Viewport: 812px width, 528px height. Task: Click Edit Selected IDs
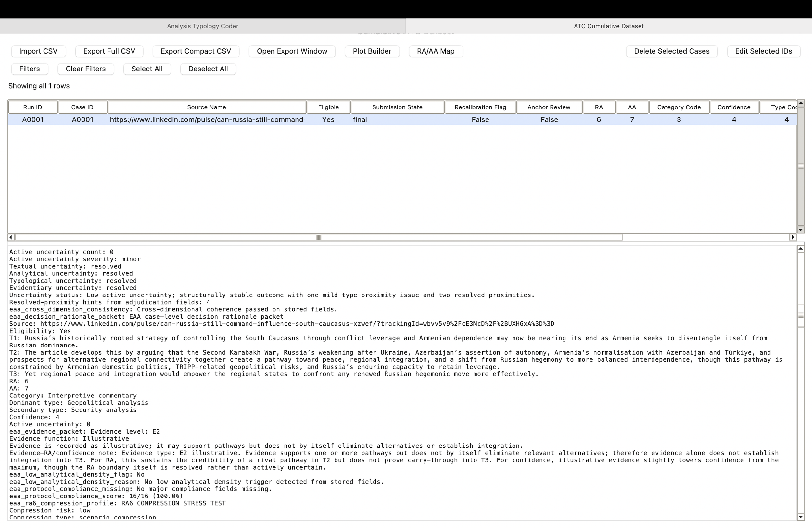pyautogui.click(x=763, y=51)
